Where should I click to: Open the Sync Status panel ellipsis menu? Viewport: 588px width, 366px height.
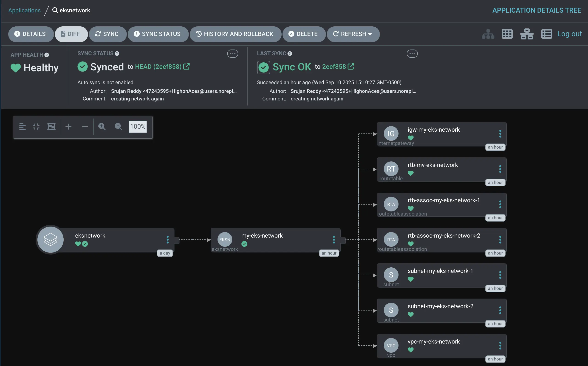pyautogui.click(x=232, y=54)
